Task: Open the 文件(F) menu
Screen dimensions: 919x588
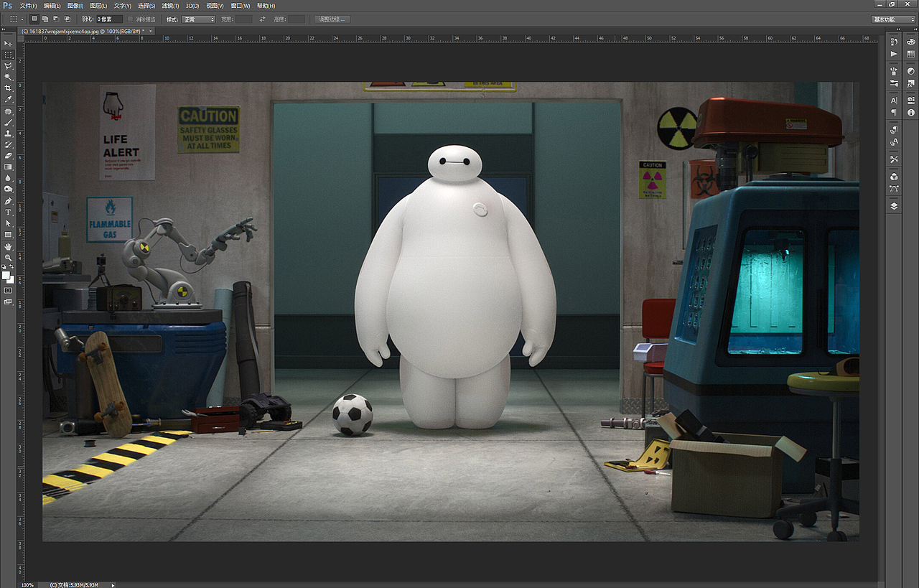Action: [29, 6]
